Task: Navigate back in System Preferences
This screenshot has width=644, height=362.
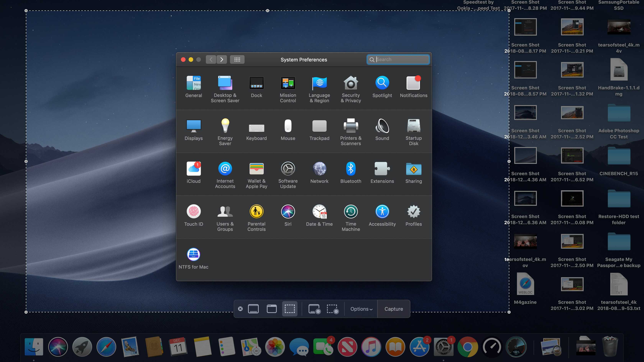Action: 210,59
